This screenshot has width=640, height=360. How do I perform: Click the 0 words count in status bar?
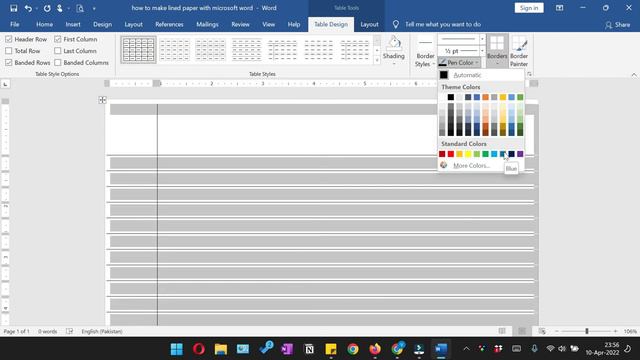point(47,331)
